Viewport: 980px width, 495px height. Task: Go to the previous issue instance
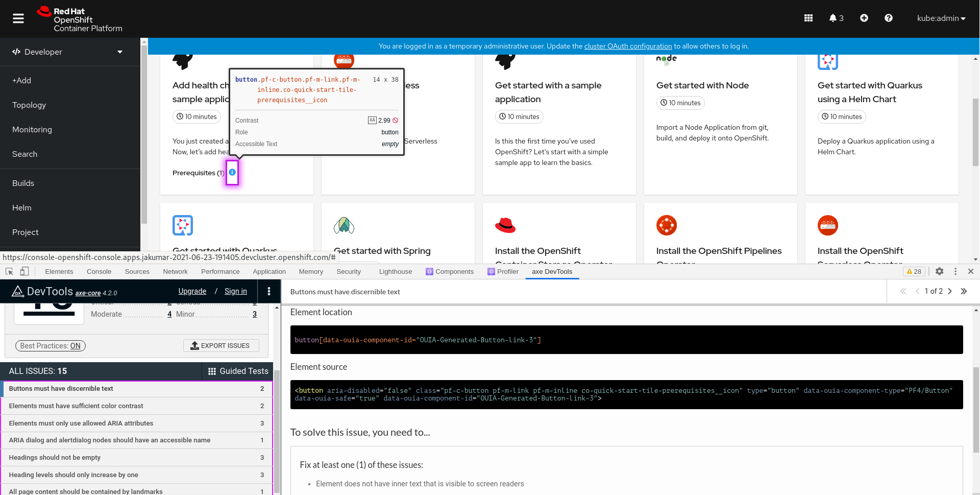click(918, 291)
